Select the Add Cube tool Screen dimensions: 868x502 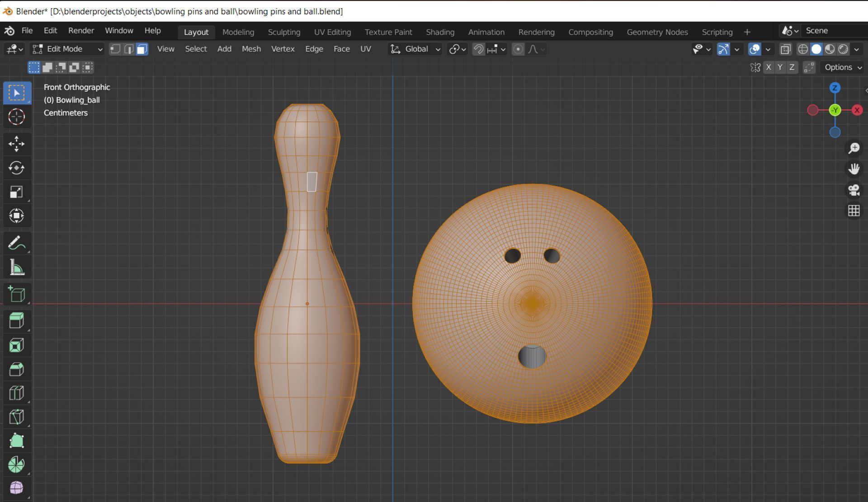click(x=17, y=295)
